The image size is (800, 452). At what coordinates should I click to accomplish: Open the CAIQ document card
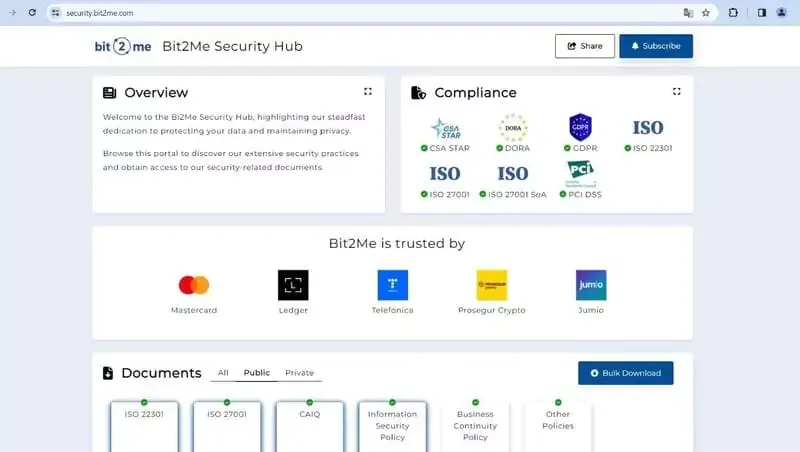310,426
